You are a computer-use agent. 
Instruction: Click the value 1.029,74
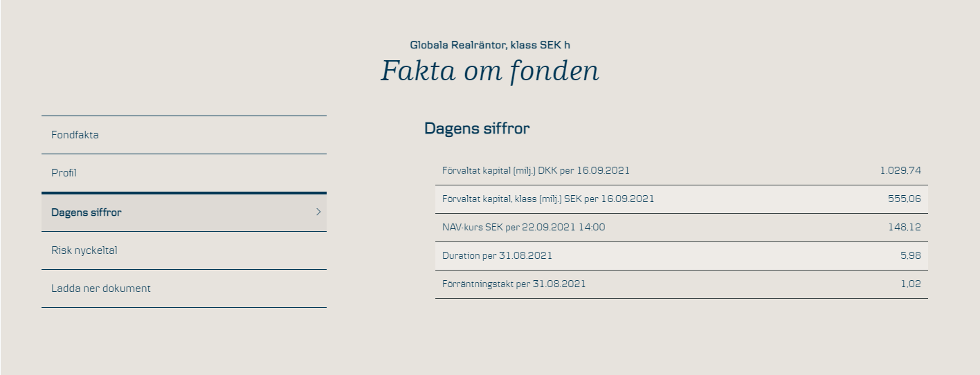click(900, 170)
